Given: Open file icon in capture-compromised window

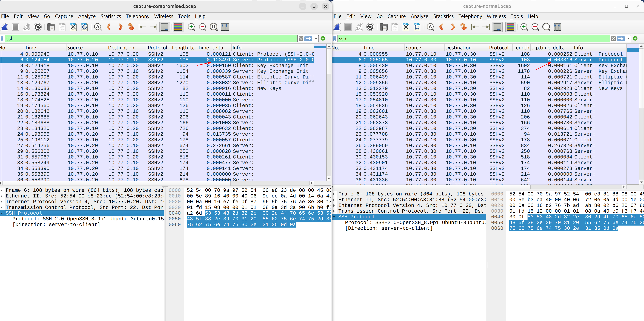Looking at the screenshot, I should tap(51, 27).
